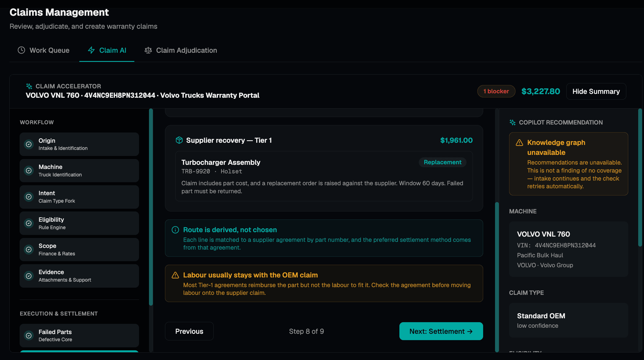Click the summary panel scrollbar
The width and height of the screenshot is (644, 360).
[x=640, y=178]
